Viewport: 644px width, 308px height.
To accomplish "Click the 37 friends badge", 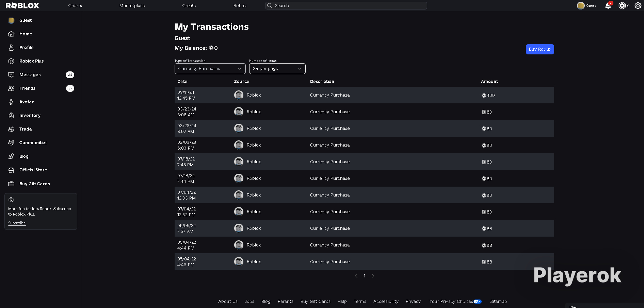I will pos(70,88).
